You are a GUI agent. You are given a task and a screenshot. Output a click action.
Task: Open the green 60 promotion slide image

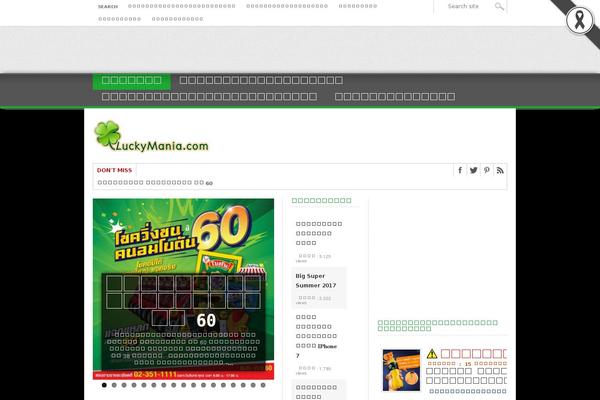click(183, 289)
